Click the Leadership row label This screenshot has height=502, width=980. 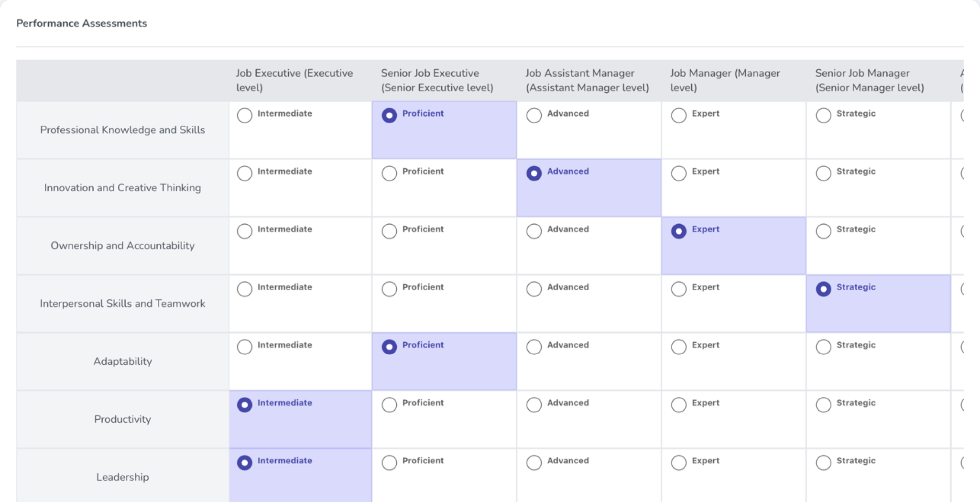[x=122, y=477]
